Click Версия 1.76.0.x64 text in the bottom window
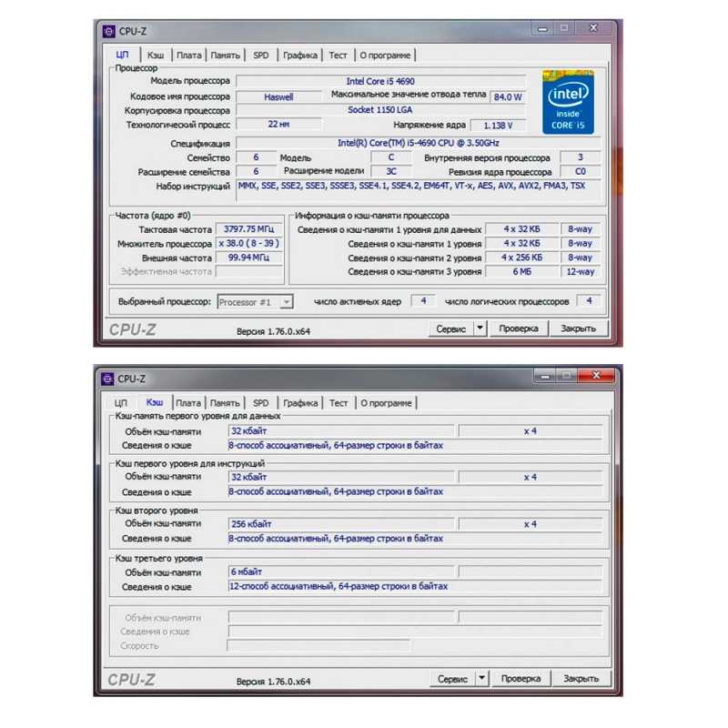Viewport: 728px width, 728px height. (273, 682)
